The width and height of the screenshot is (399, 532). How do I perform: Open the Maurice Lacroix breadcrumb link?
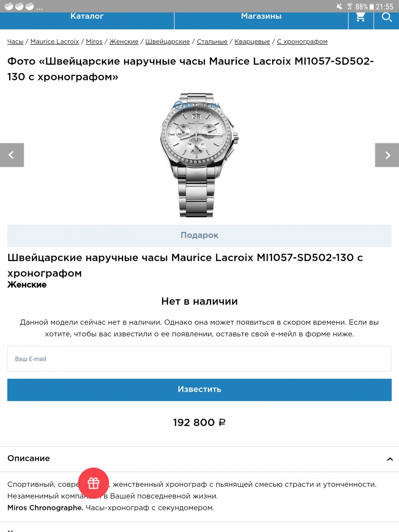click(54, 42)
